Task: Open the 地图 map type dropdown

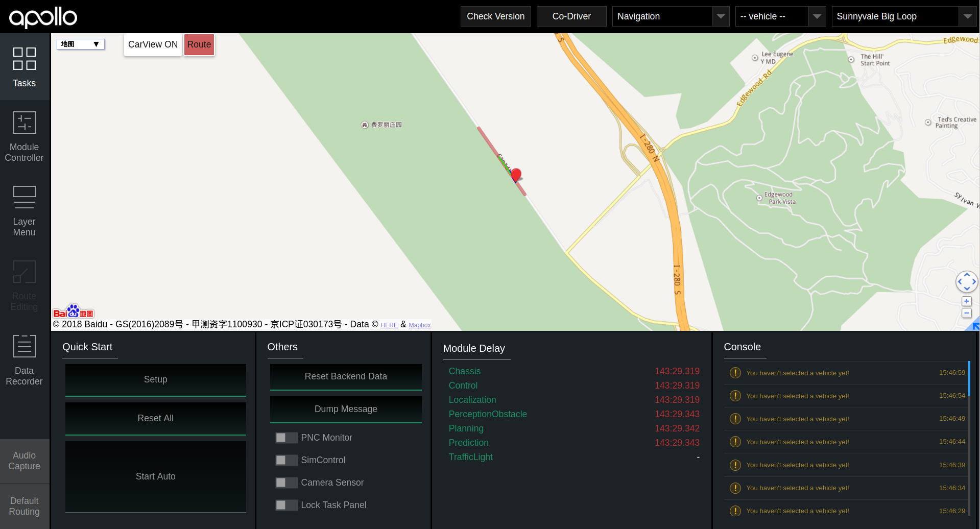Action: (81, 44)
